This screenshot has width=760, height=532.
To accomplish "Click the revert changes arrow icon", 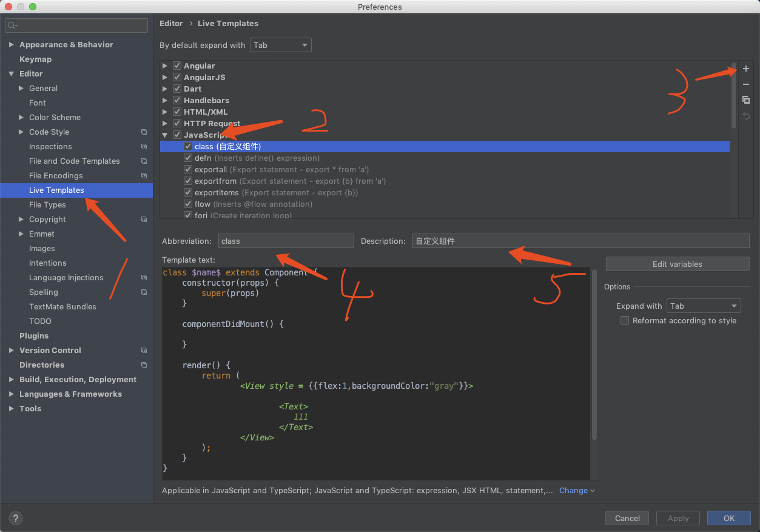I will coord(746,116).
